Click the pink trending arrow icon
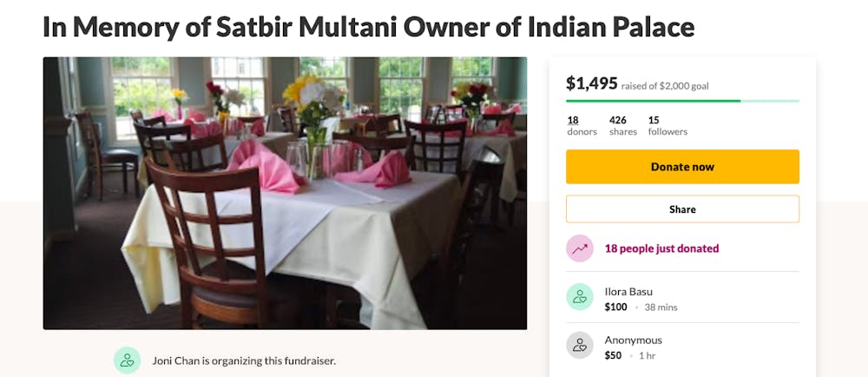This screenshot has height=377, width=868. pyautogui.click(x=580, y=248)
